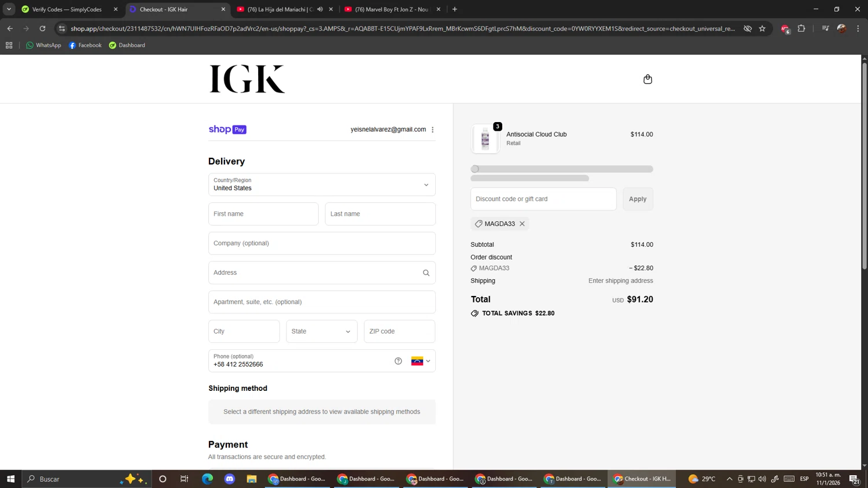This screenshot has width=868, height=488.
Task: Open Discord from taskbar
Action: coord(230,479)
